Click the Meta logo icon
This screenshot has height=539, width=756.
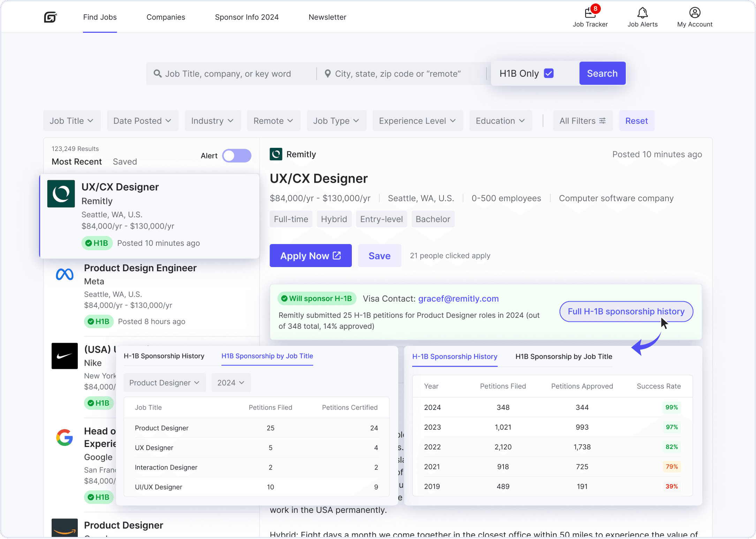pos(65,275)
